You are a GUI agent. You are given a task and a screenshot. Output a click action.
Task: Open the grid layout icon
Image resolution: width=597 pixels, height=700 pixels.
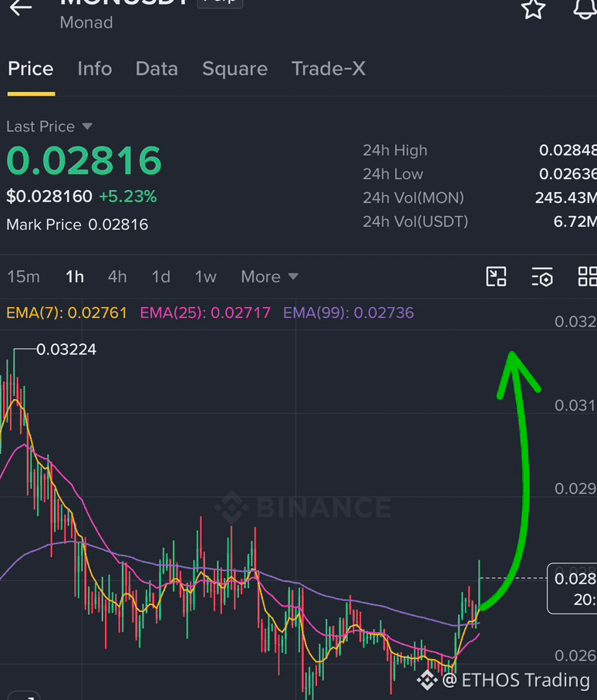tap(587, 276)
